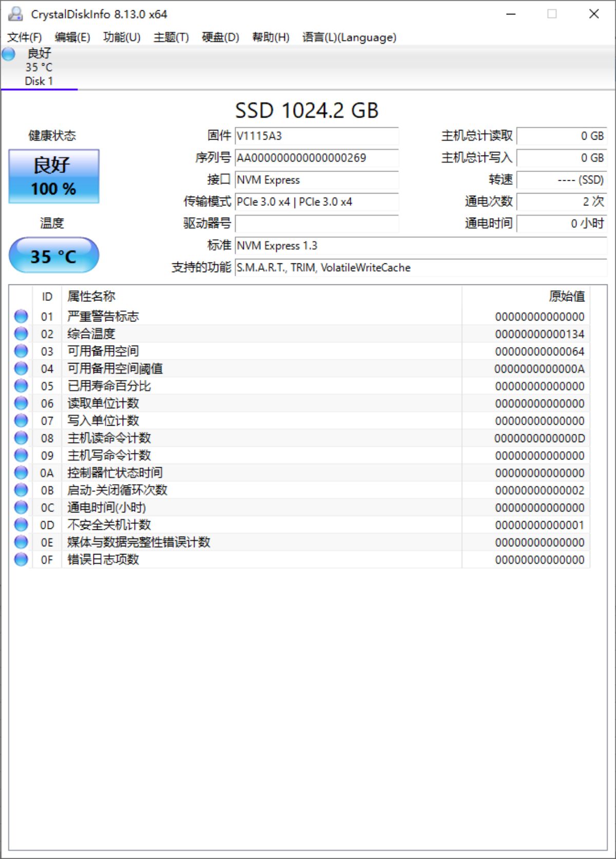Select the 主机写命令计数 attribute row

(300, 455)
